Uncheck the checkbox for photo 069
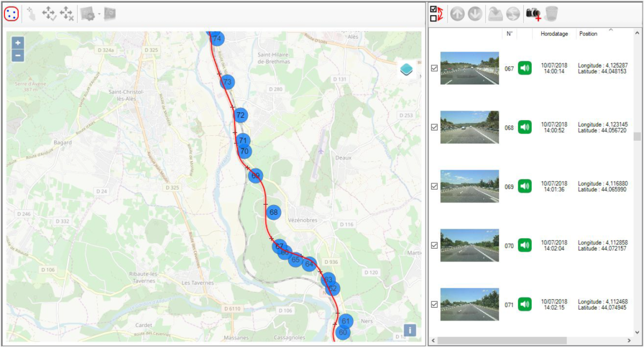The width and height of the screenshot is (644, 348). tap(435, 186)
